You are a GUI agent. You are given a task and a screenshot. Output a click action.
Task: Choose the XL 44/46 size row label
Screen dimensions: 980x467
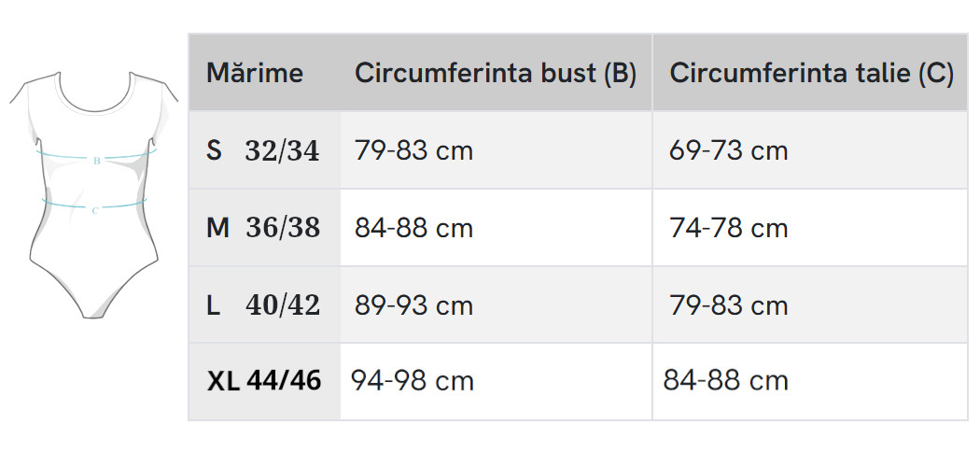tap(264, 381)
